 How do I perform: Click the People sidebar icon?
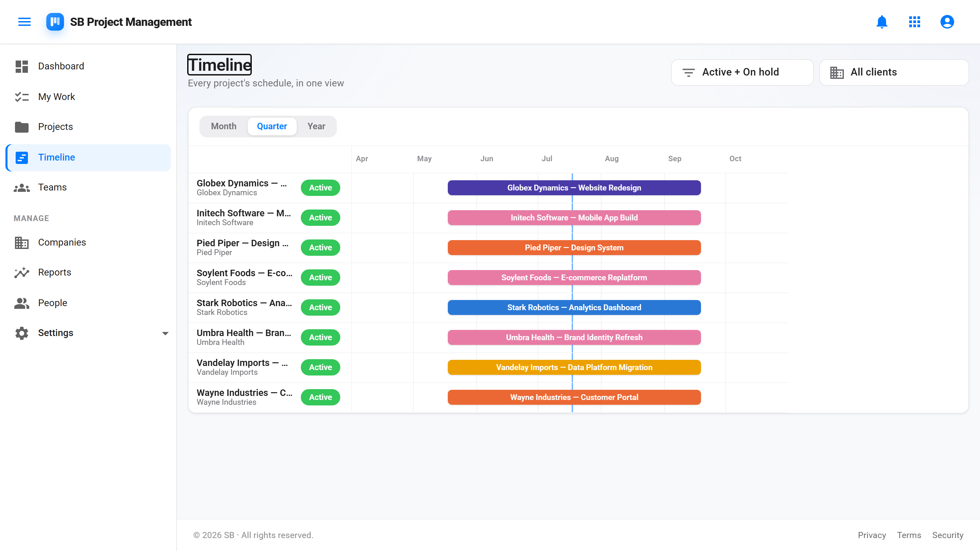pyautogui.click(x=22, y=303)
